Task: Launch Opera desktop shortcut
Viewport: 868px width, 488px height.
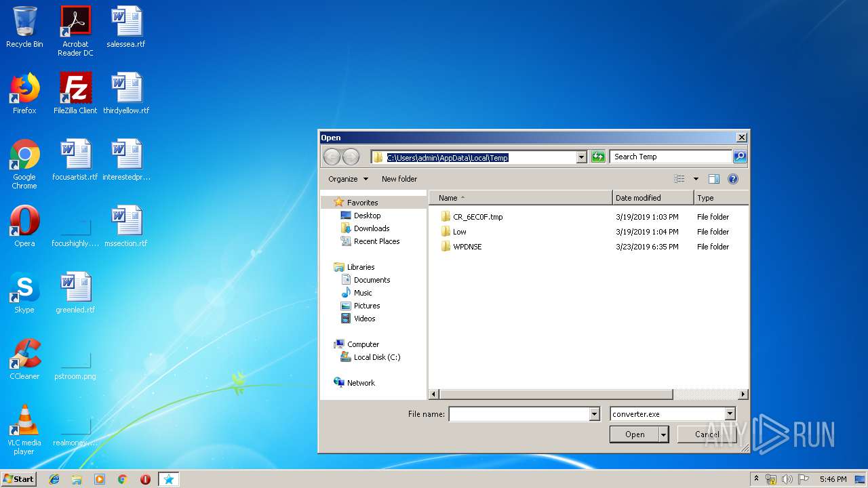Action: (x=24, y=226)
